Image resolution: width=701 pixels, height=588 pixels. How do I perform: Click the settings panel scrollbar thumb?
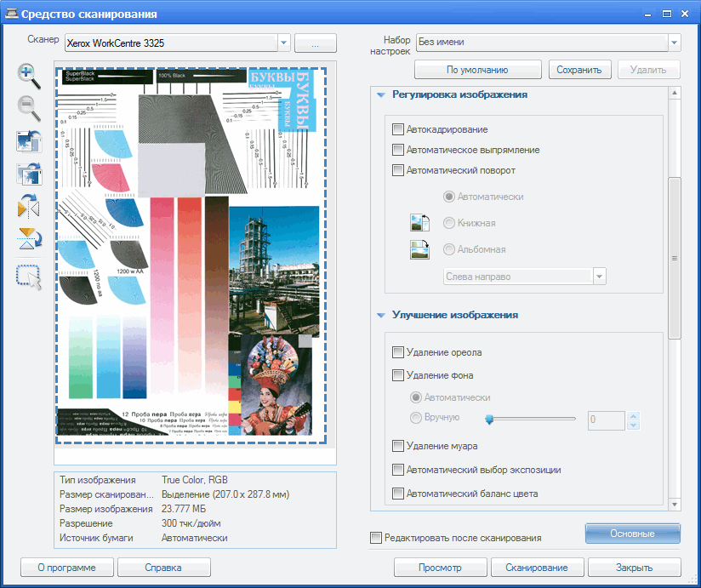675,258
